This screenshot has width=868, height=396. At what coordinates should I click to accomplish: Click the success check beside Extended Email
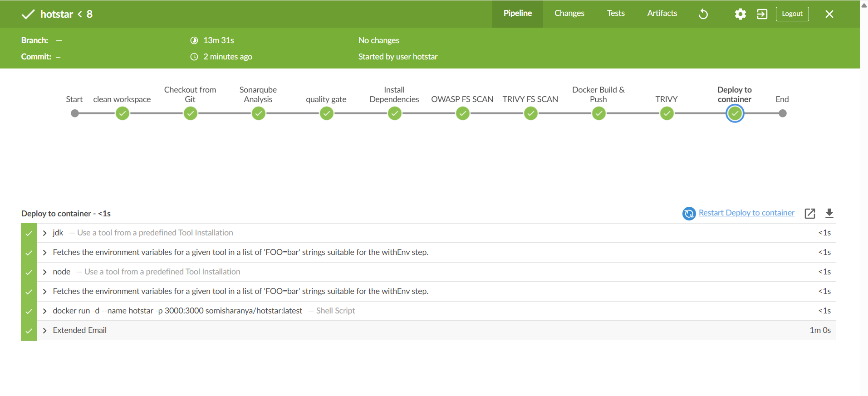tap(29, 331)
